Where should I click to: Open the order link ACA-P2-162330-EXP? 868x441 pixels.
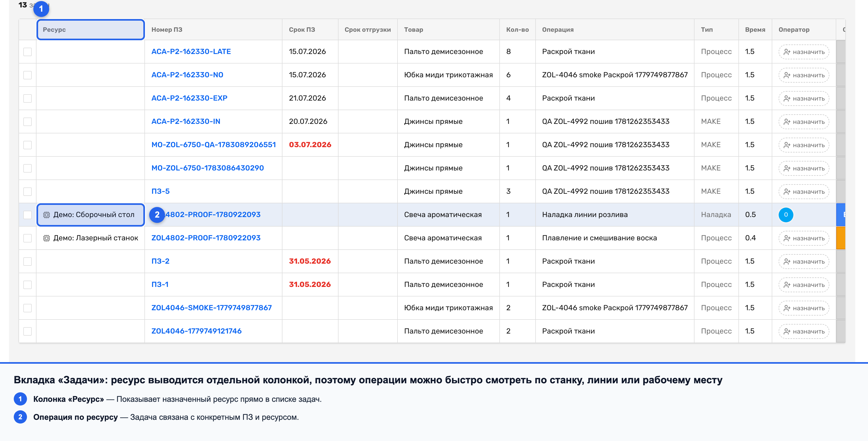click(x=189, y=98)
